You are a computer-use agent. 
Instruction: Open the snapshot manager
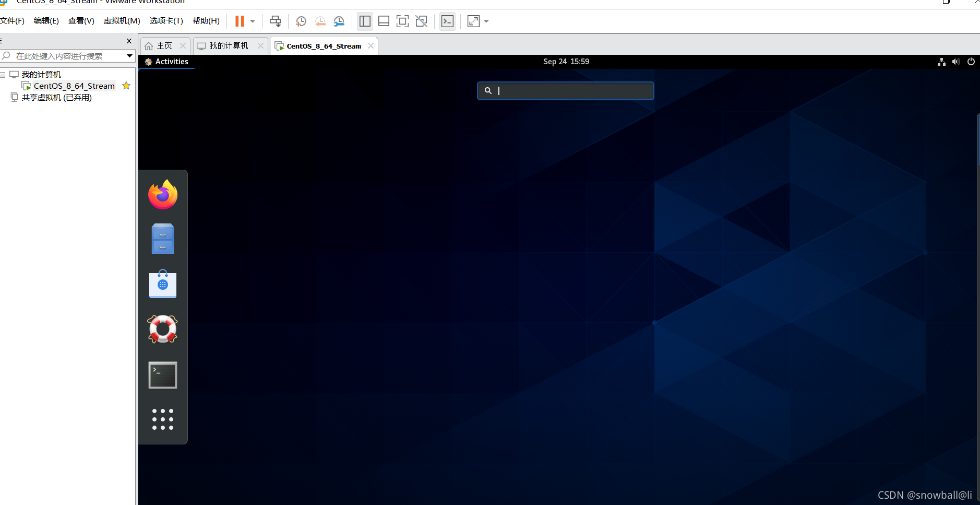coord(339,21)
